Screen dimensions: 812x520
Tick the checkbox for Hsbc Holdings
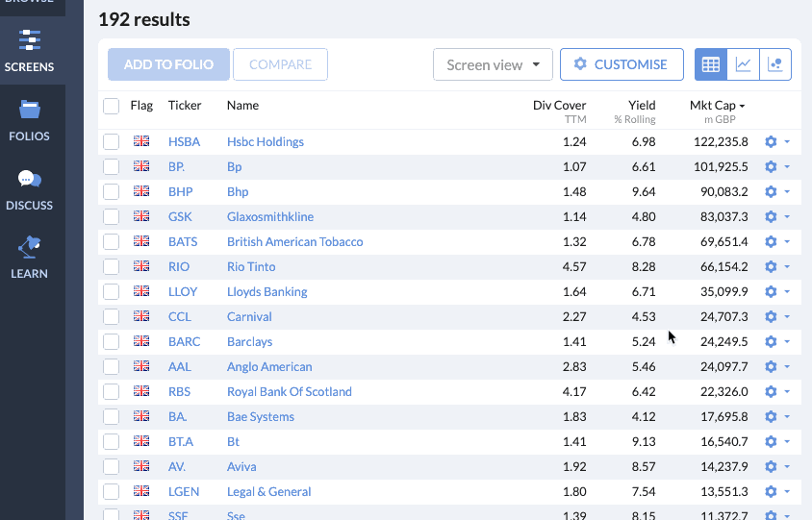click(x=111, y=141)
